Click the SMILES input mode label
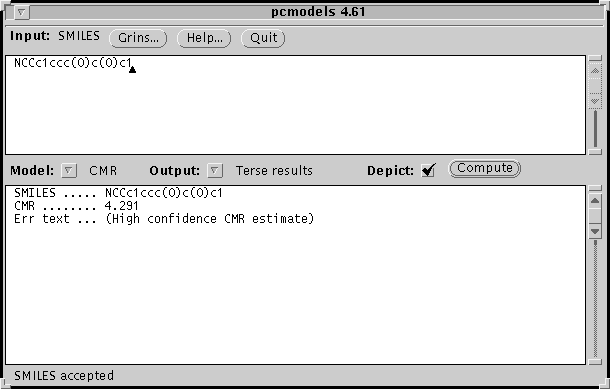Image resolution: width=610 pixels, height=389 pixels. click(x=79, y=36)
